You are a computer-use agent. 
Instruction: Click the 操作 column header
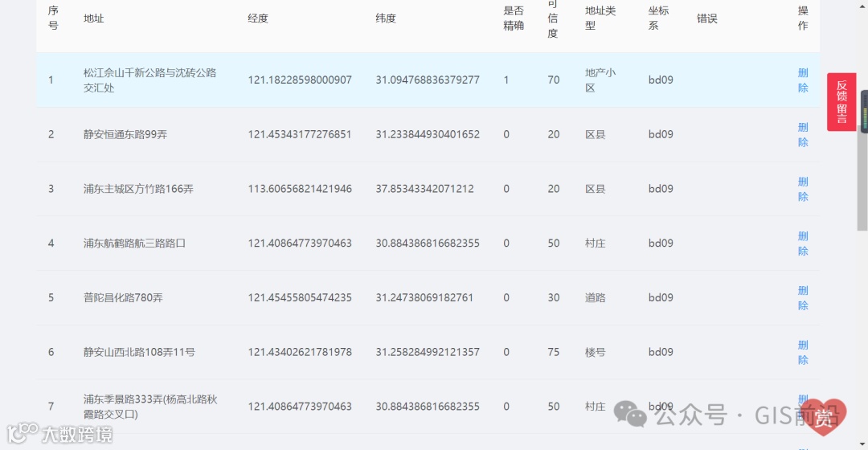click(x=803, y=18)
